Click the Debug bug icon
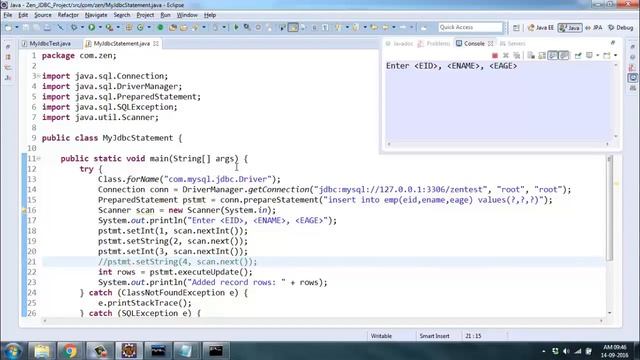 coord(74,27)
